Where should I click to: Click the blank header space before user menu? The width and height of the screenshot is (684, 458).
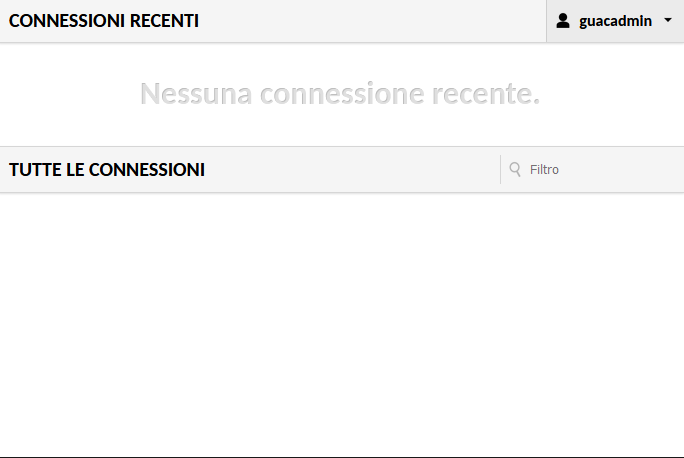pyautogui.click(x=371, y=21)
